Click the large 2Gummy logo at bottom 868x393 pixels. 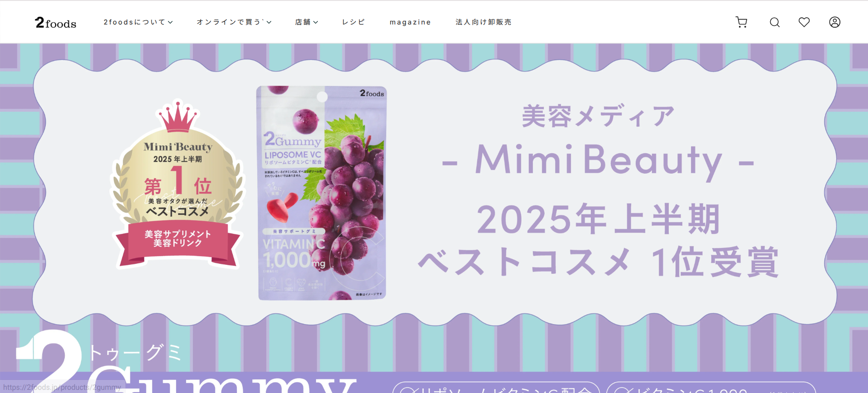click(186, 363)
